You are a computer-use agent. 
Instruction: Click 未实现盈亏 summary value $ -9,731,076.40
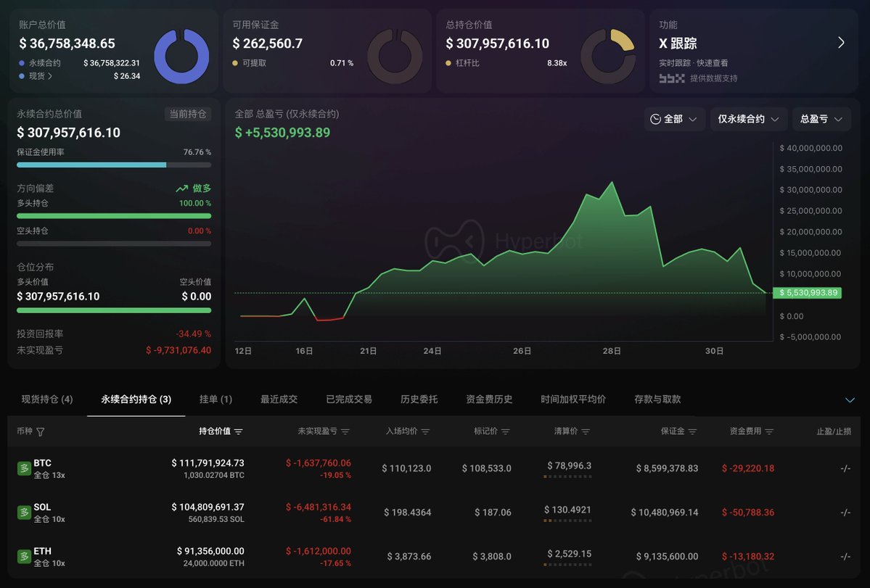click(178, 350)
